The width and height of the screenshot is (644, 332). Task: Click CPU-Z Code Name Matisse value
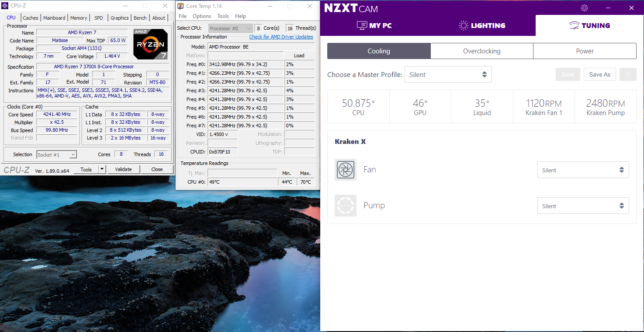point(60,40)
